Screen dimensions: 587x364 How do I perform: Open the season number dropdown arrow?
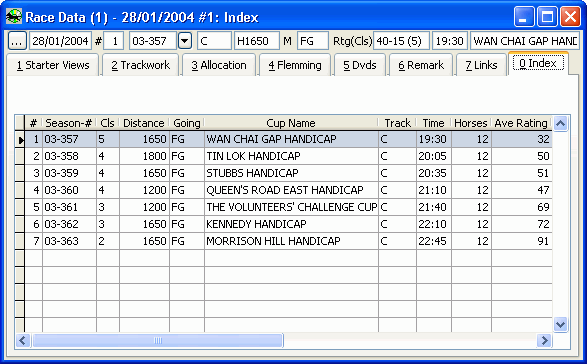coord(185,41)
